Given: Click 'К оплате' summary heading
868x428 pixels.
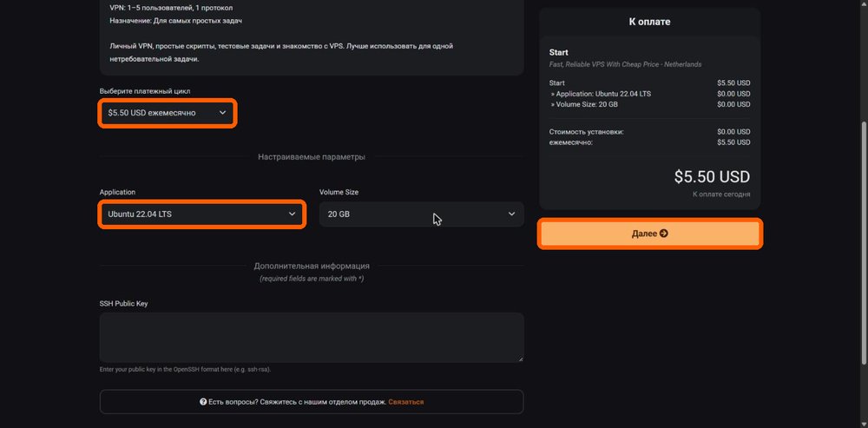Looking at the screenshot, I should pyautogui.click(x=649, y=23).
